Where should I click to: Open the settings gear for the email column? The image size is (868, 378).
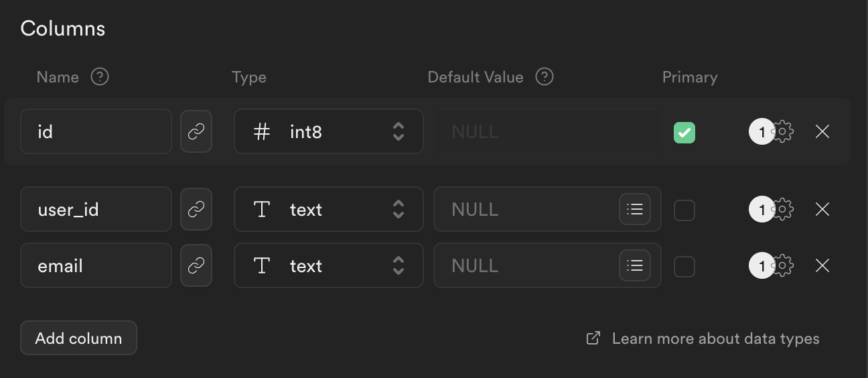pyautogui.click(x=783, y=266)
